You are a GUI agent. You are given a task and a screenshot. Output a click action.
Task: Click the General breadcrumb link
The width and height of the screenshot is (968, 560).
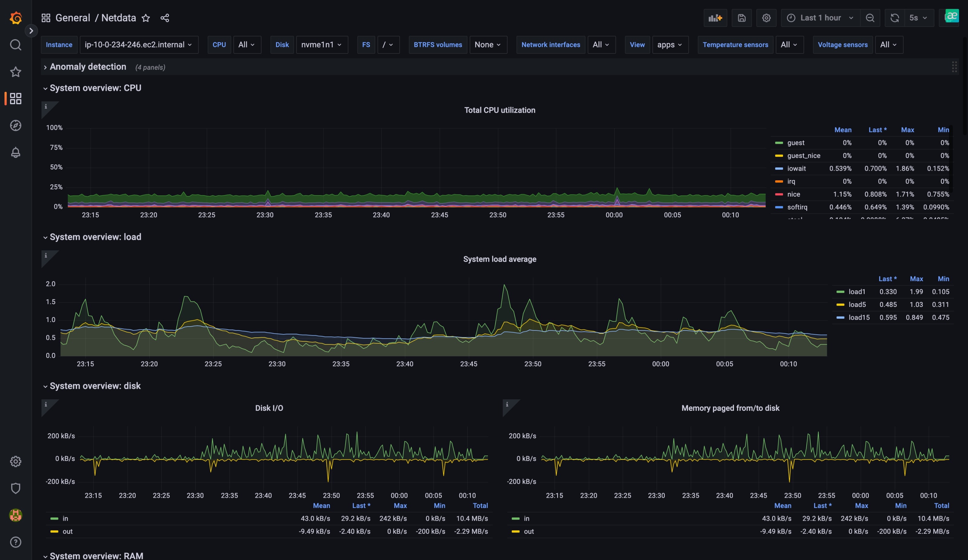73,18
